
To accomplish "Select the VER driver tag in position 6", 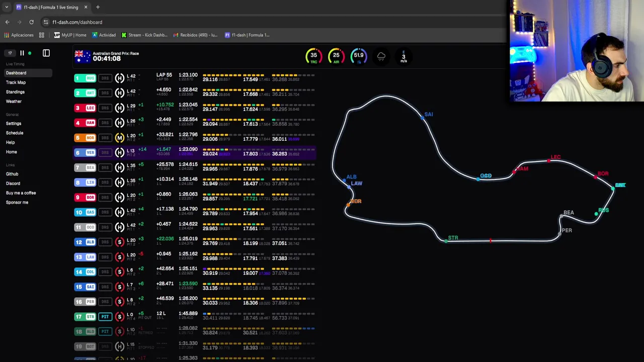I will point(85,153).
